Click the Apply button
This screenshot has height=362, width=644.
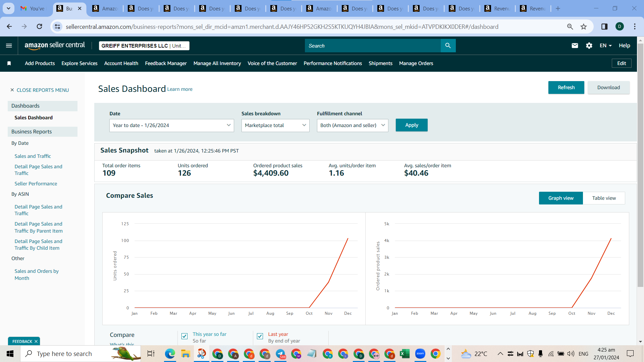point(412,125)
